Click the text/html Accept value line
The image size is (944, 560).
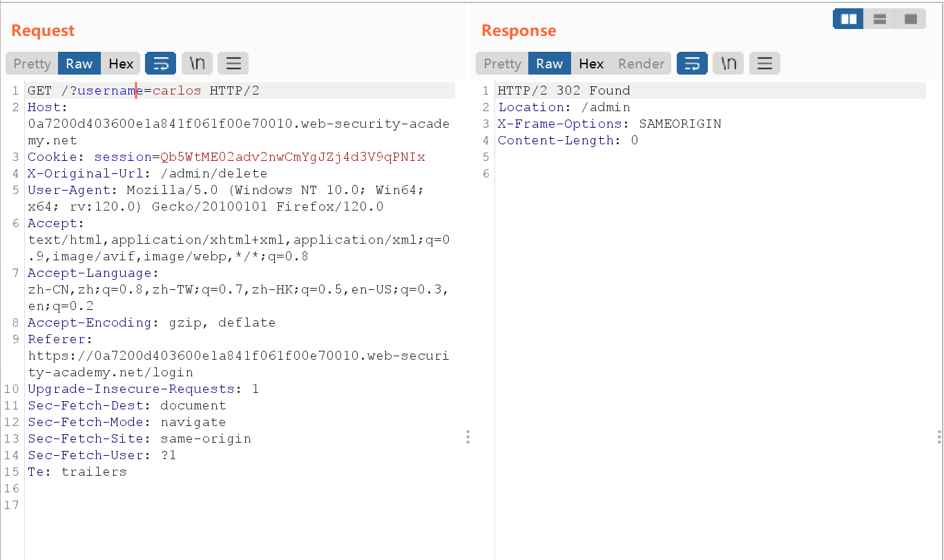(x=238, y=248)
